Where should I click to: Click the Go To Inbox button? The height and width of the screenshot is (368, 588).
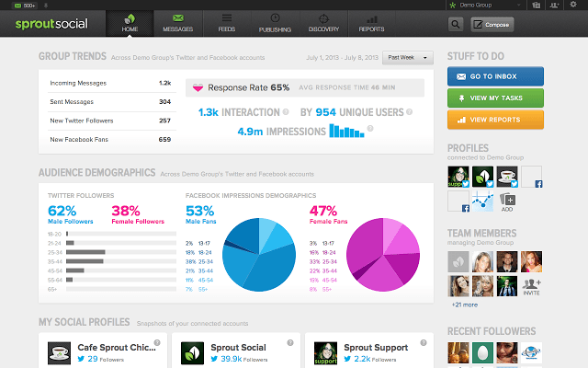[x=495, y=76]
